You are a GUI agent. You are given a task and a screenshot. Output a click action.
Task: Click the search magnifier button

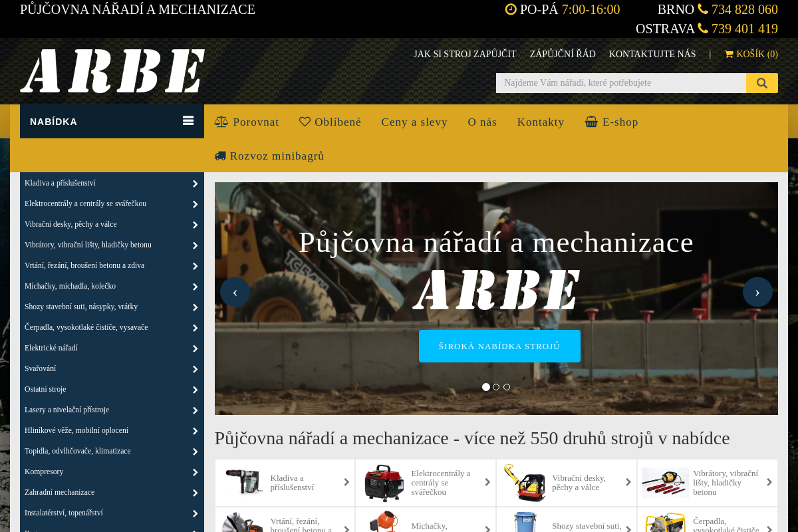click(762, 83)
